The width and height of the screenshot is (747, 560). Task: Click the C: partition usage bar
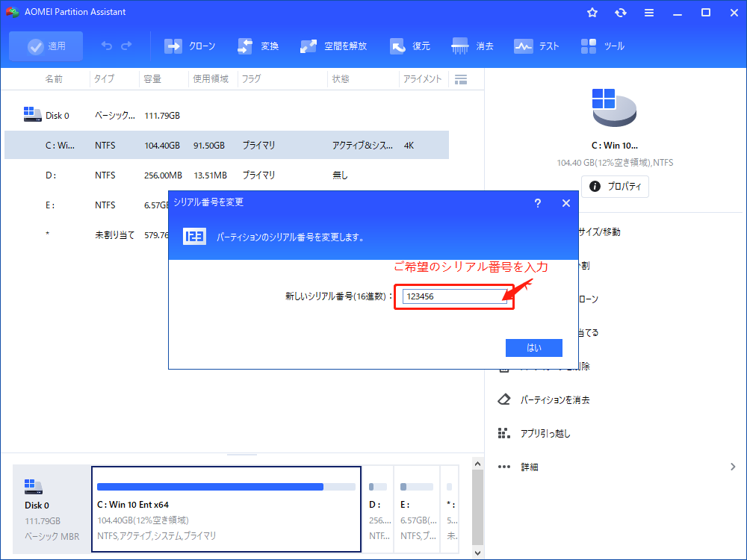pos(226,487)
